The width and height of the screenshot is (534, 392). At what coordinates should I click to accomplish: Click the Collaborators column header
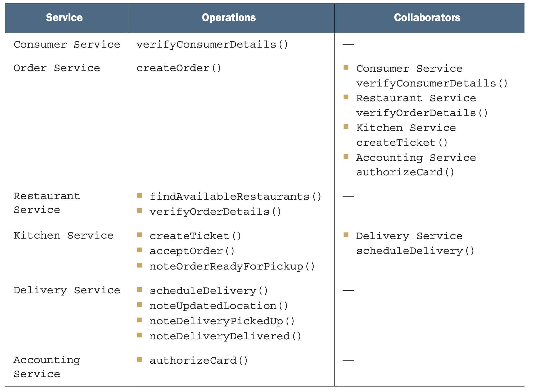coord(427,18)
